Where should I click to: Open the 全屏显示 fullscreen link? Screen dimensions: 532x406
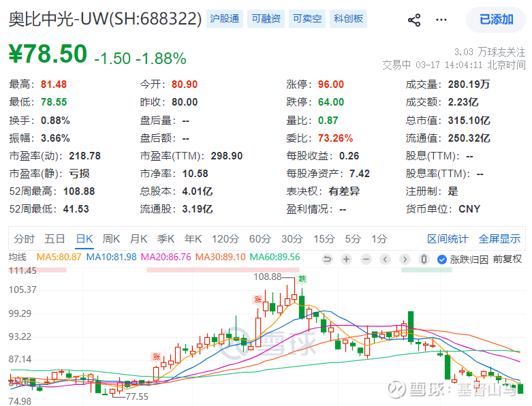(x=499, y=239)
